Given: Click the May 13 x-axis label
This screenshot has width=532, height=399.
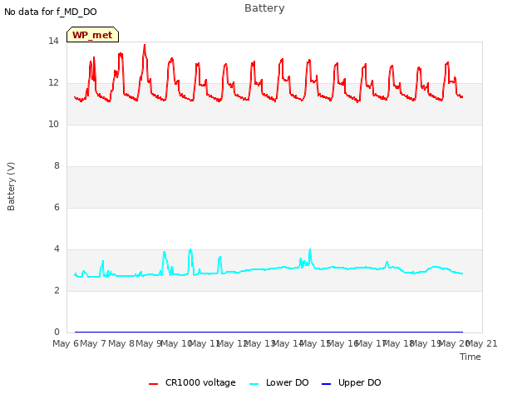Looking at the screenshot, I should 260,343.
